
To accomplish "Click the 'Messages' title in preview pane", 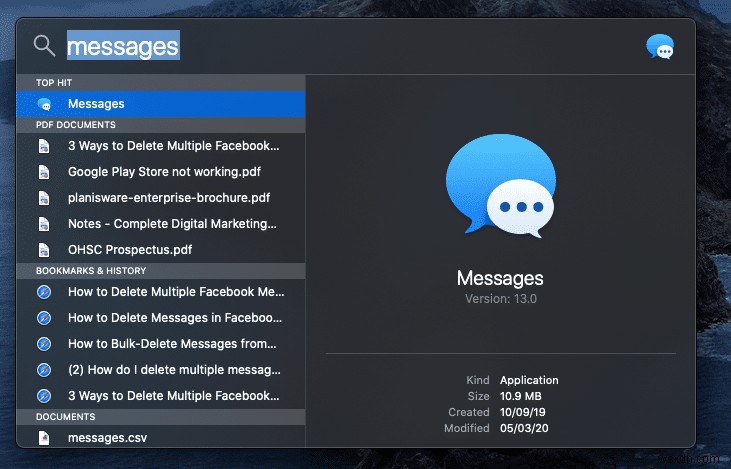I will pos(500,278).
